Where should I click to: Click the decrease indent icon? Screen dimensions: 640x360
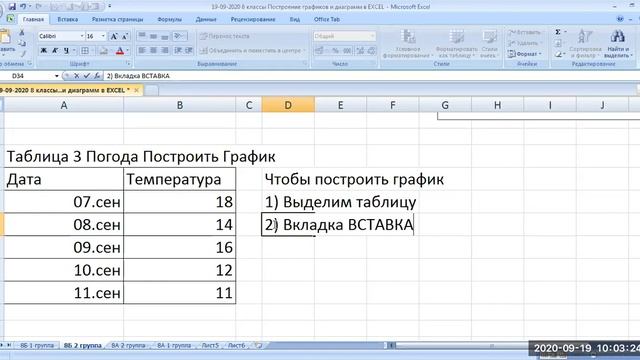point(178,51)
